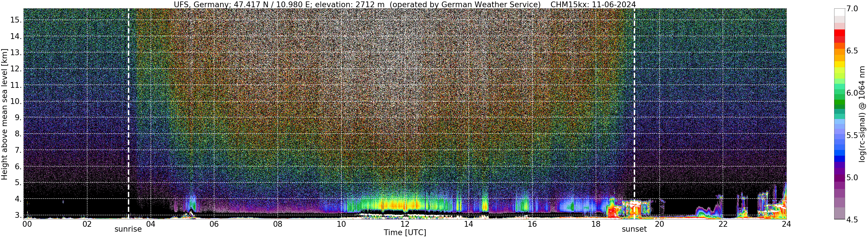Click the sunrise label below the axis

tap(128, 229)
